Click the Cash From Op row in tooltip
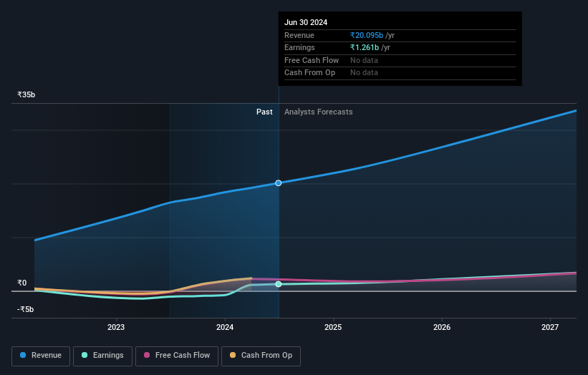 pos(400,73)
